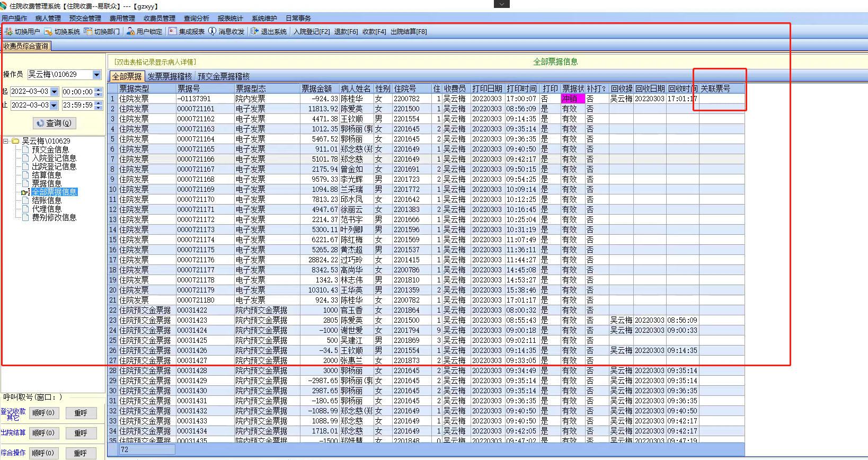Switch to the 预交金票据稽核 tab

pyautogui.click(x=224, y=77)
